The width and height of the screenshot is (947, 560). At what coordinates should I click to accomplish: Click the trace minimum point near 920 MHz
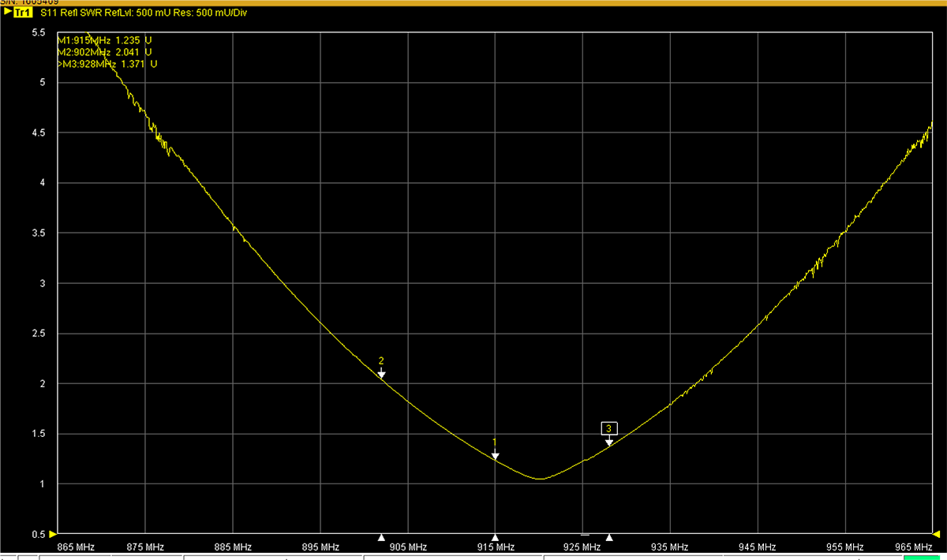click(x=540, y=479)
